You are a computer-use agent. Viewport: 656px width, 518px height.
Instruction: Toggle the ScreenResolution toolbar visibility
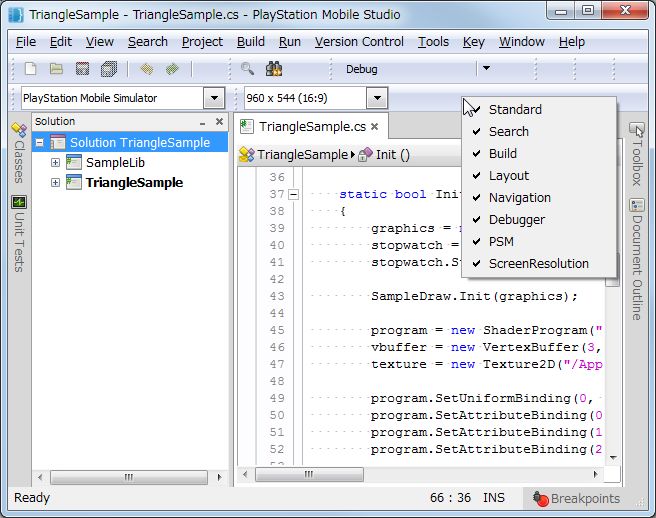tap(538, 263)
